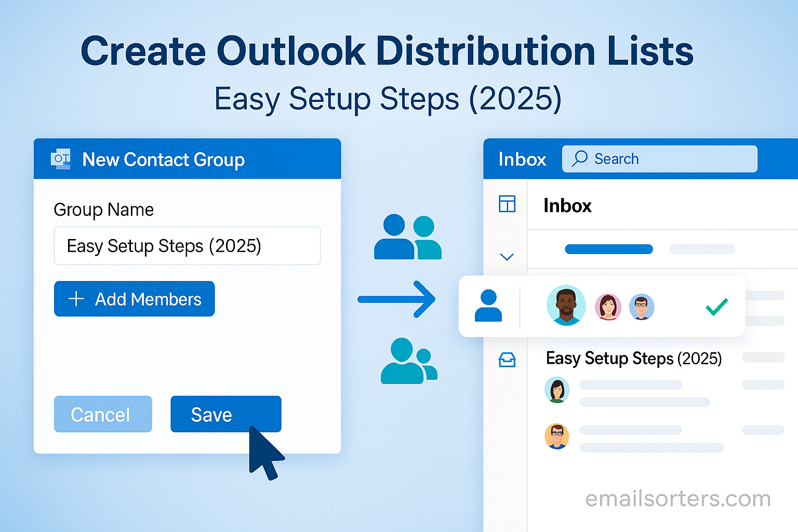The width and height of the screenshot is (798, 532).
Task: Toggle the green checkmark on the contact card
Action: point(716,307)
